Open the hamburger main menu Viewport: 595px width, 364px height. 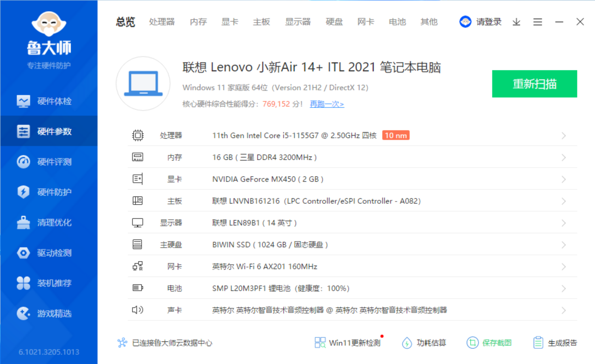[538, 22]
